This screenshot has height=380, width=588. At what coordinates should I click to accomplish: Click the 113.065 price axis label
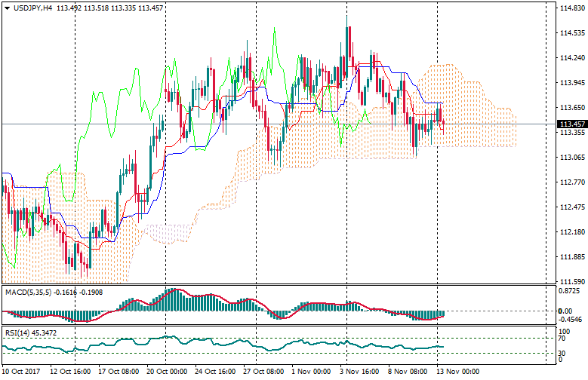(570, 158)
